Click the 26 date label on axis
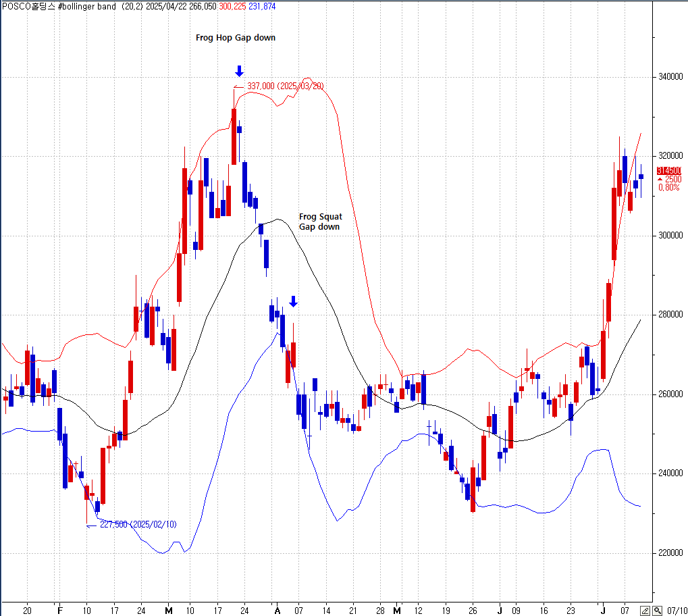This screenshot has height=616, width=688. [x=473, y=611]
